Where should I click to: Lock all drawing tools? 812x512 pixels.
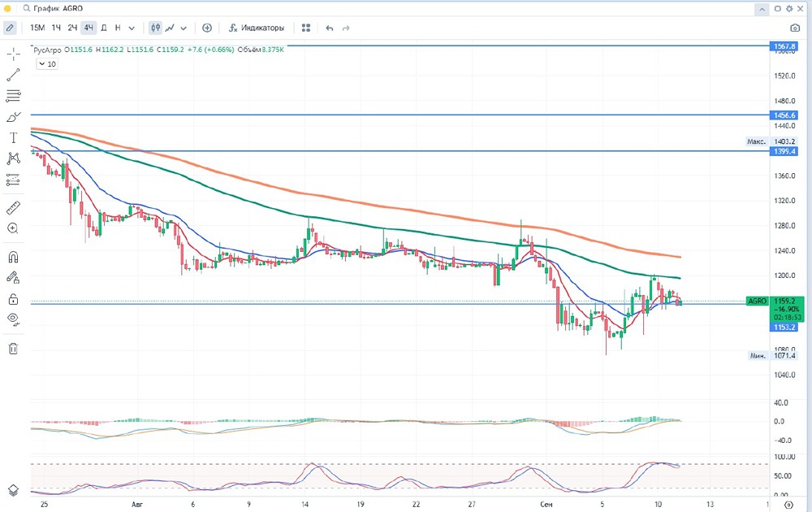(14, 299)
